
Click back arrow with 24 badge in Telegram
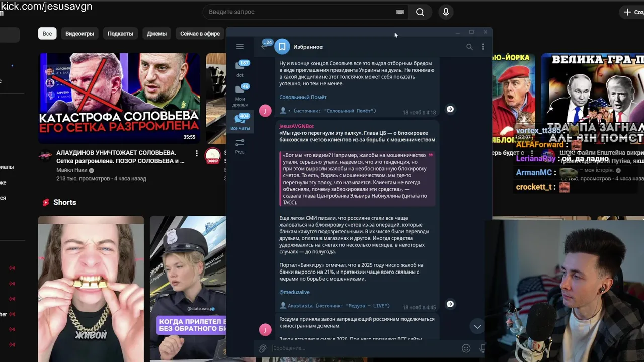pos(266,45)
